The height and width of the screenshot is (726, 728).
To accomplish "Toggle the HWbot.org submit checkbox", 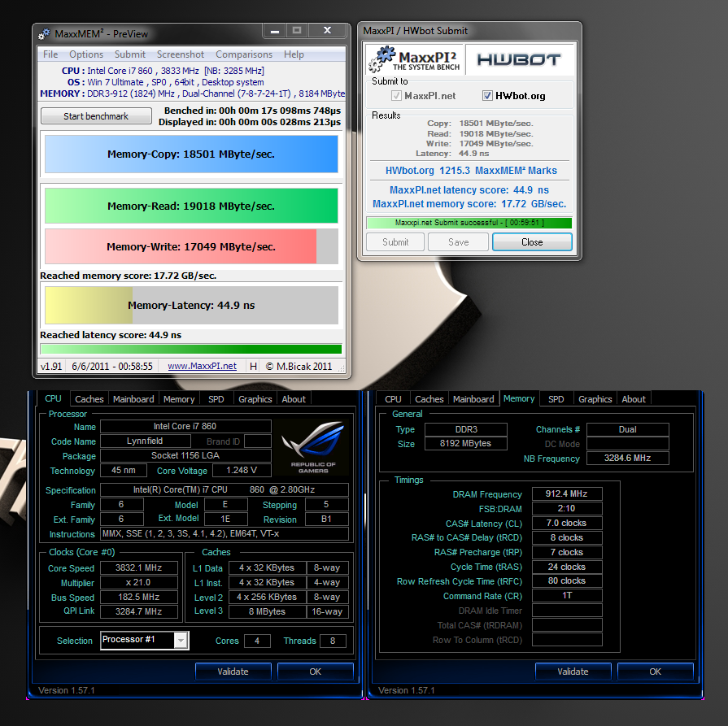I will click(x=487, y=96).
